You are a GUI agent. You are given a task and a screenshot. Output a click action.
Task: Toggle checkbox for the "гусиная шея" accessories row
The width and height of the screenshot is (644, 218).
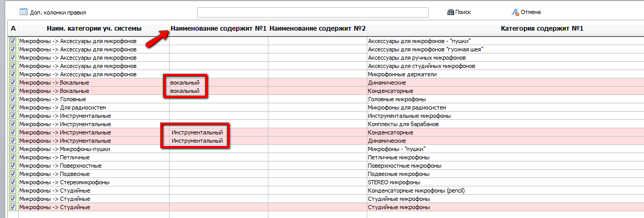pos(13,49)
